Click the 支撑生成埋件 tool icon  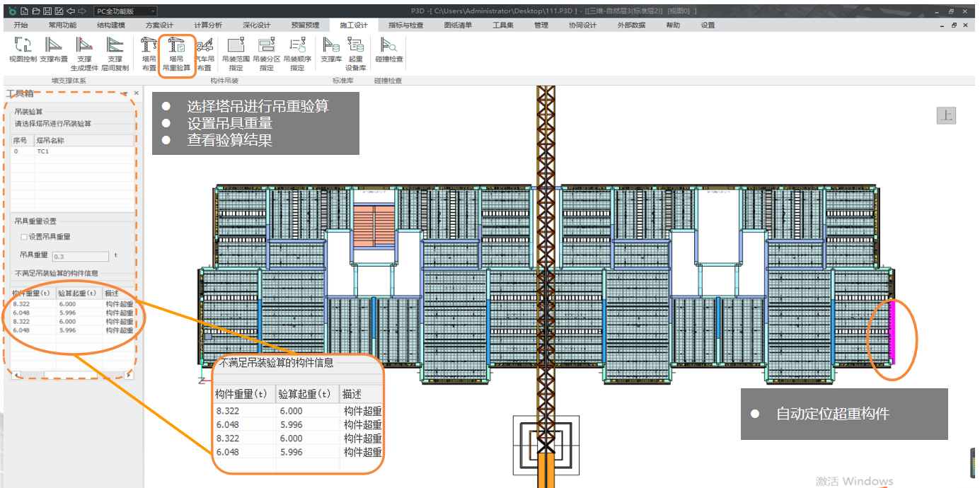click(84, 51)
